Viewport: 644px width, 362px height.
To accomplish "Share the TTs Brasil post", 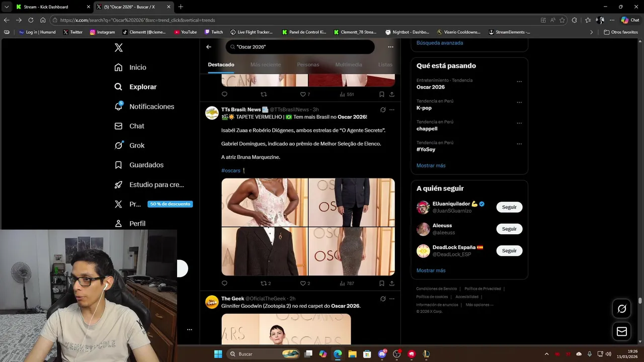I will coord(392,284).
